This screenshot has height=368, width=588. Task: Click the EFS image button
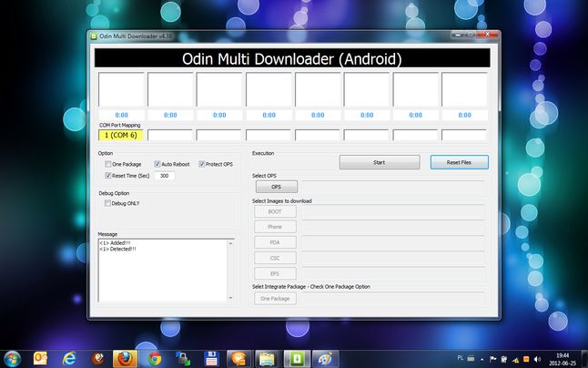click(275, 273)
